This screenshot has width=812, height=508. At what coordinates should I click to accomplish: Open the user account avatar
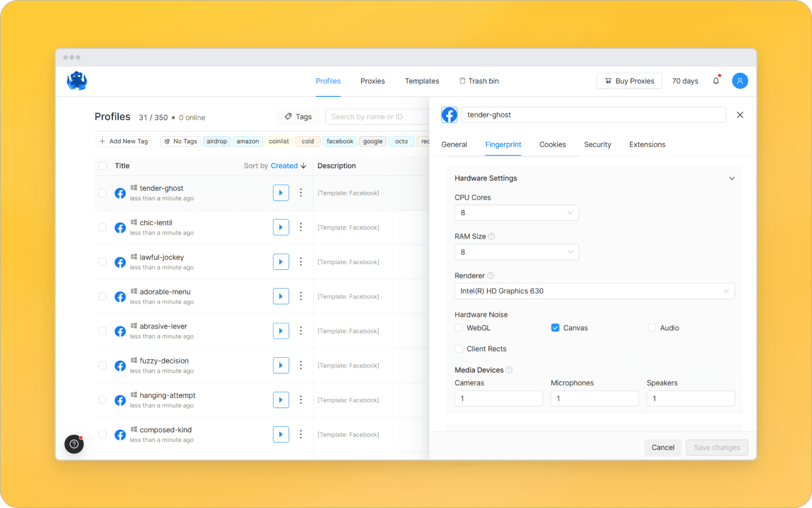point(740,81)
